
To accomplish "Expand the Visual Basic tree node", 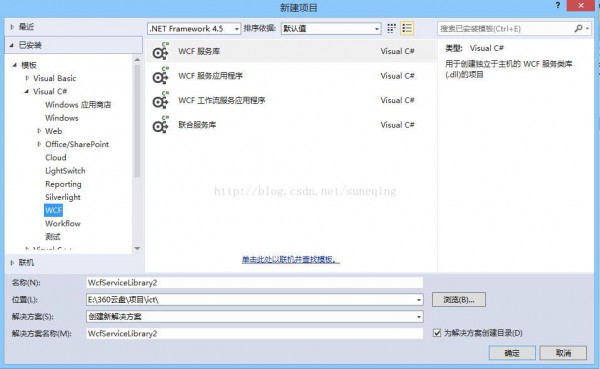I will pyautogui.click(x=27, y=78).
